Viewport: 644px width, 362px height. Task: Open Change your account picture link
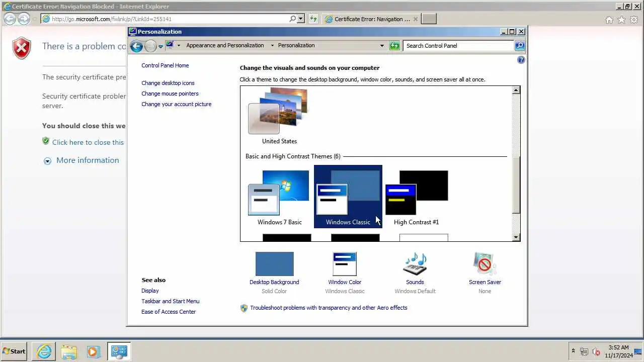176,104
